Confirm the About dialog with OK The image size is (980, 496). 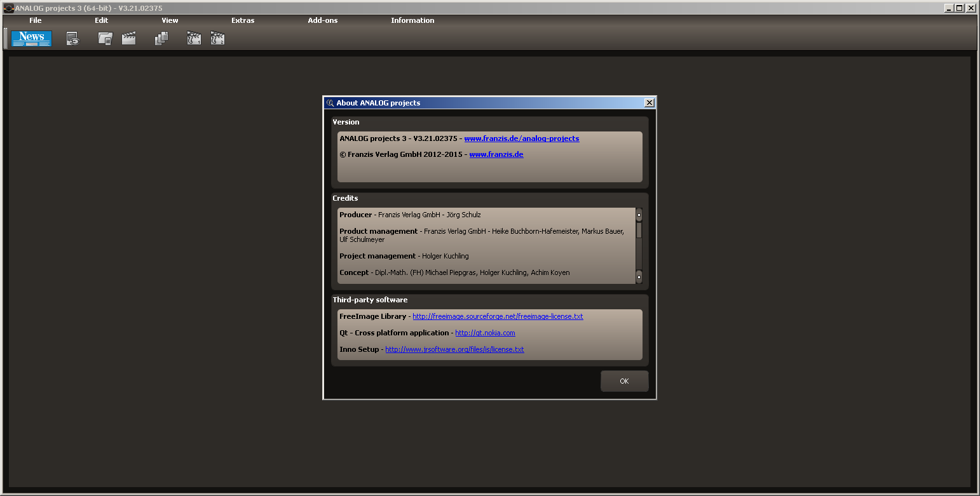coord(624,381)
